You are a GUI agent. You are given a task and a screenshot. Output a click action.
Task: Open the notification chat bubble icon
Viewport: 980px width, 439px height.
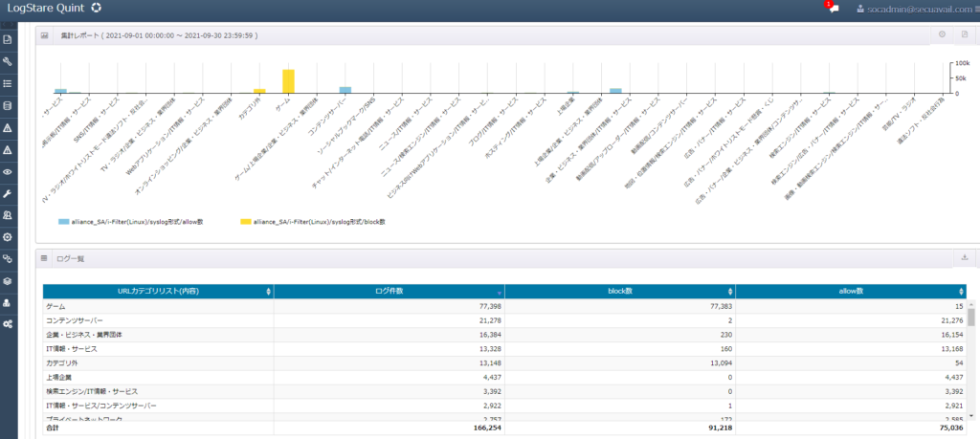point(834,9)
